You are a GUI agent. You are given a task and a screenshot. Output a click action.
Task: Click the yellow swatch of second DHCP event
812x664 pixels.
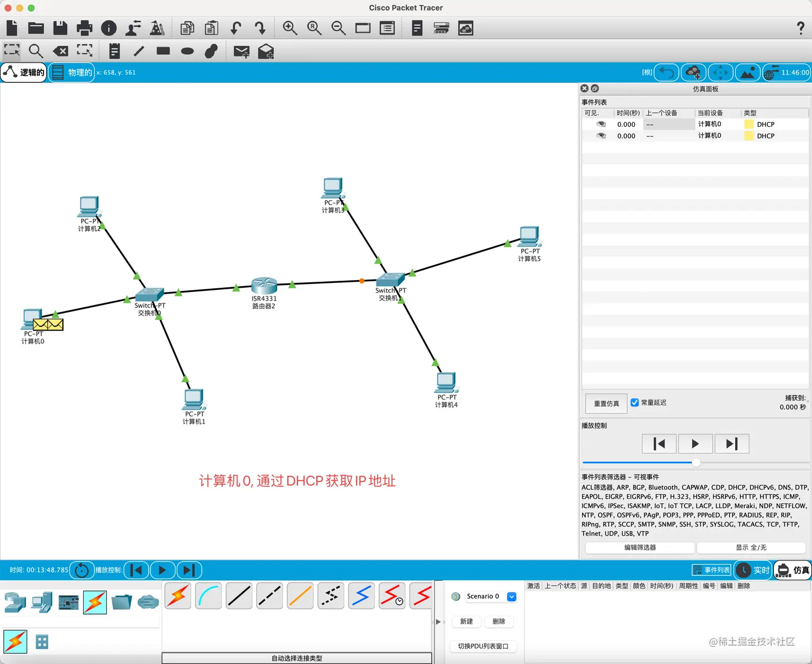pos(749,136)
